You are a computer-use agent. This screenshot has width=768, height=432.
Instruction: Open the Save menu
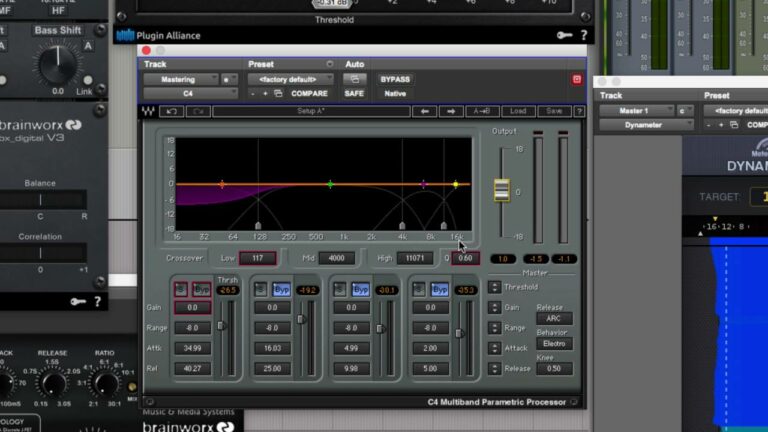tap(554, 111)
